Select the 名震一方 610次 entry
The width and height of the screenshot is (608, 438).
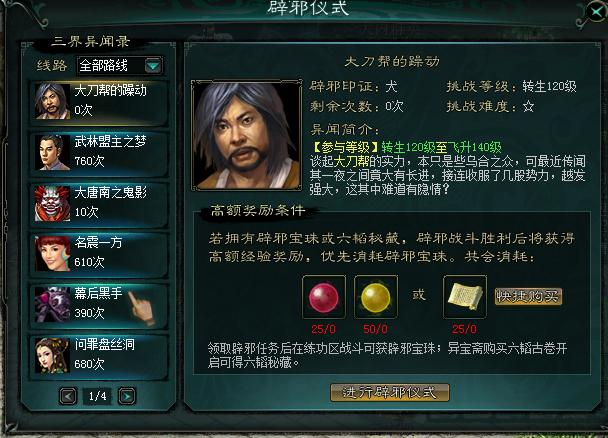(99, 254)
